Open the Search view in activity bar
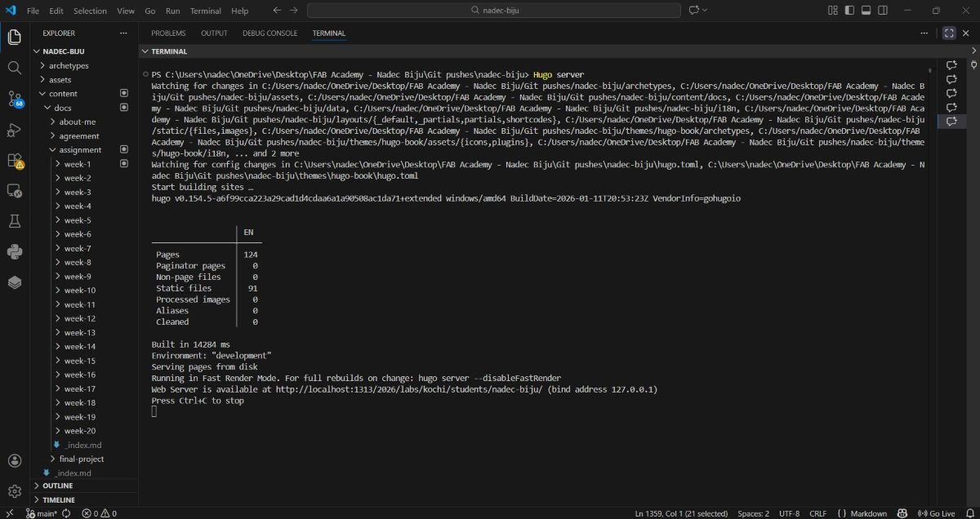This screenshot has width=980, height=519. (14, 67)
